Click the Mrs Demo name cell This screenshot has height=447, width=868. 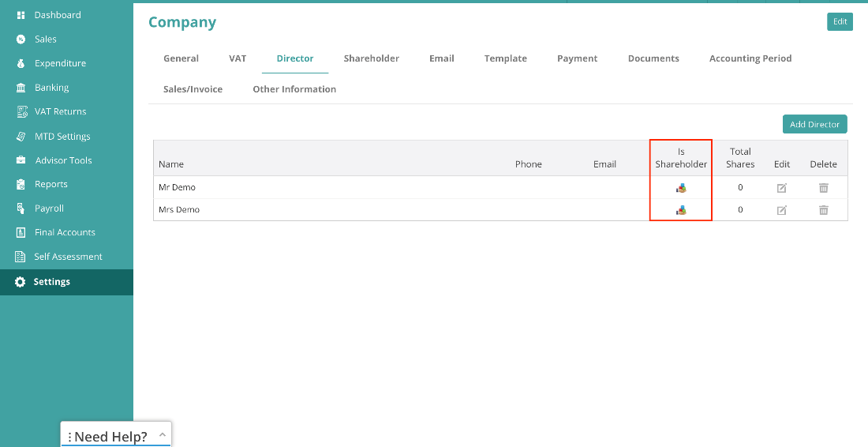coord(179,209)
